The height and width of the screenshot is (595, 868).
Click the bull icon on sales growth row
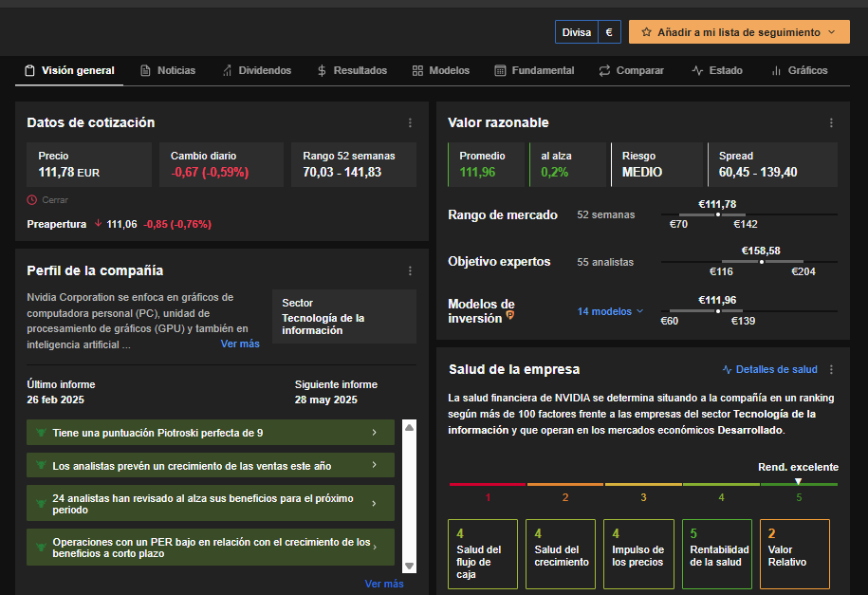pyautogui.click(x=41, y=465)
